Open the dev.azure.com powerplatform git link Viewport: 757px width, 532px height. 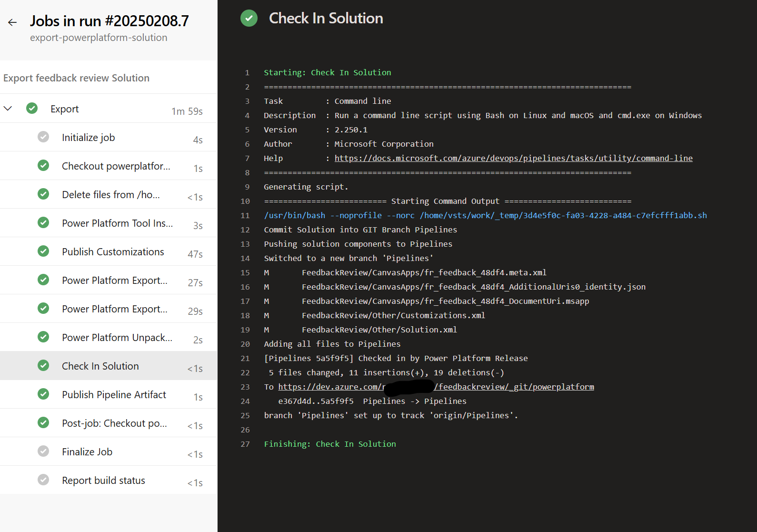click(514, 387)
